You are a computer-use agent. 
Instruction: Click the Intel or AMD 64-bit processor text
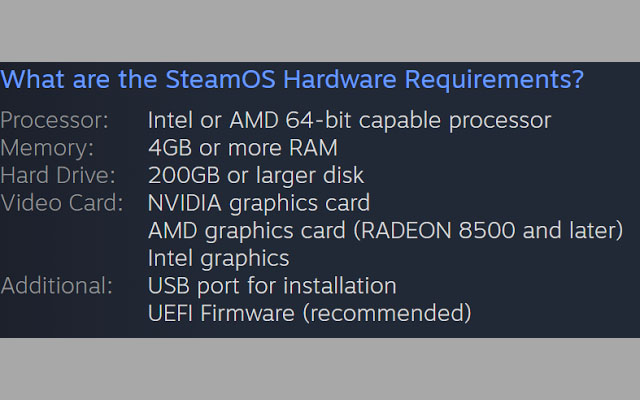coord(349,121)
